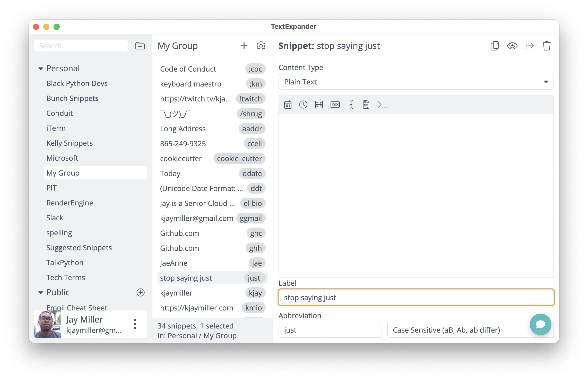Open the Content Type dropdown
The width and height of the screenshot is (588, 381).
(x=416, y=82)
